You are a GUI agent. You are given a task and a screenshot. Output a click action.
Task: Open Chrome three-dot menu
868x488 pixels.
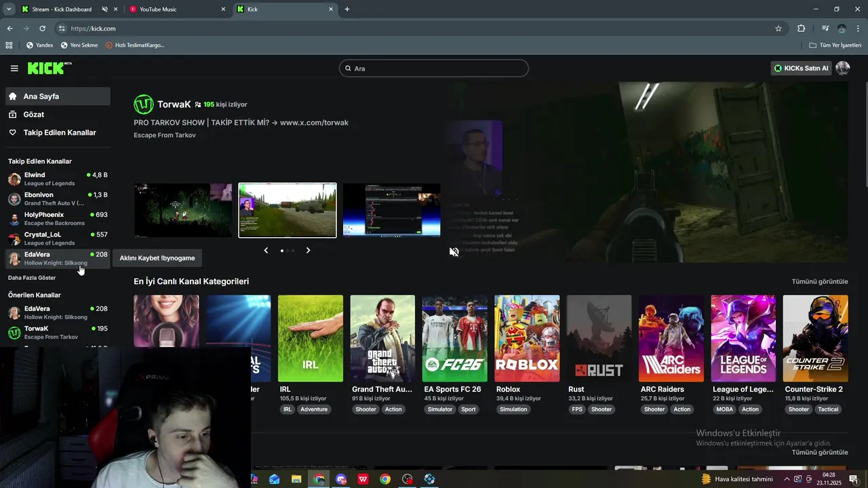[858, 28]
